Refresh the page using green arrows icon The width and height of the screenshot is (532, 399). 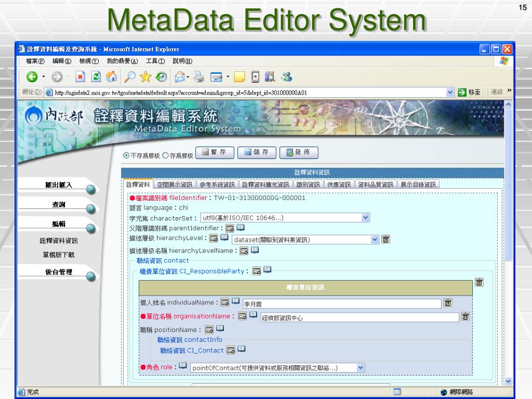coord(96,77)
